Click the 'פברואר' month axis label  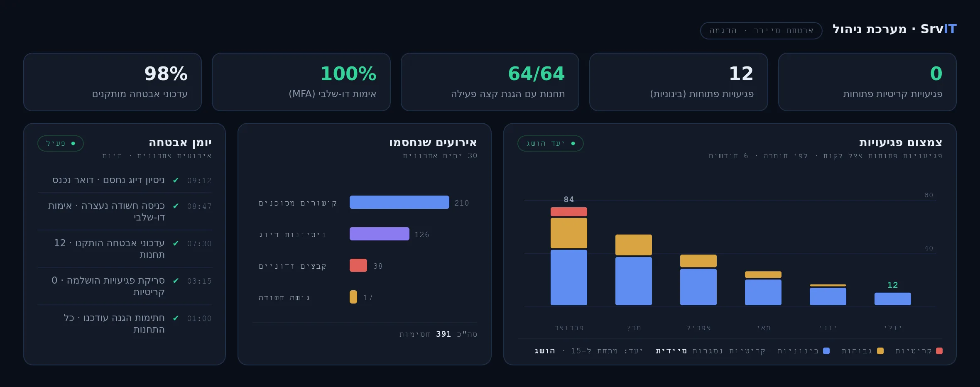tap(569, 328)
